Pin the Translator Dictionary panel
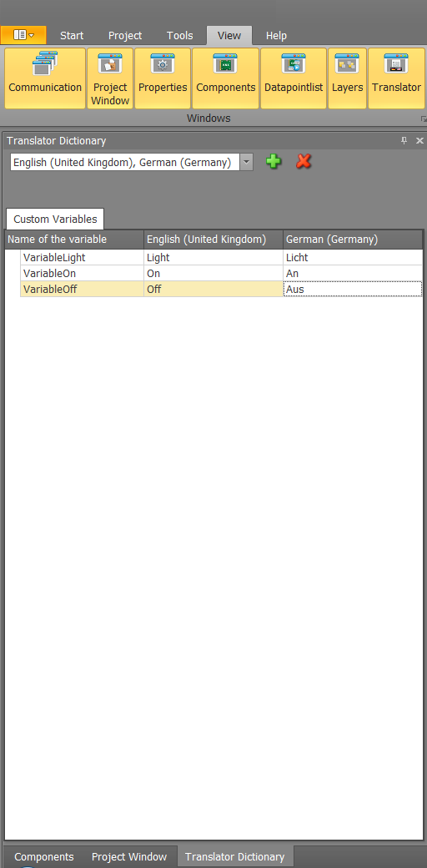 click(x=404, y=140)
